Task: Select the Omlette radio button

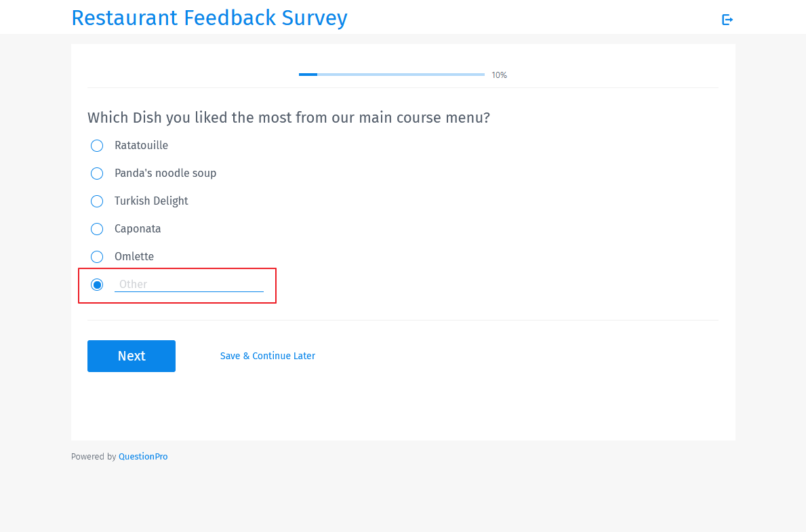Action: 96,256
